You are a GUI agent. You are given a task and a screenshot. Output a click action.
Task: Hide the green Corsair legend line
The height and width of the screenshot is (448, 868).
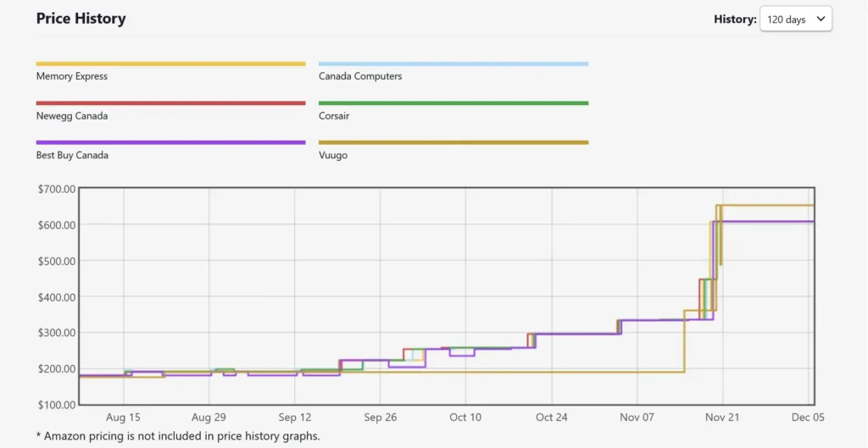tap(453, 103)
